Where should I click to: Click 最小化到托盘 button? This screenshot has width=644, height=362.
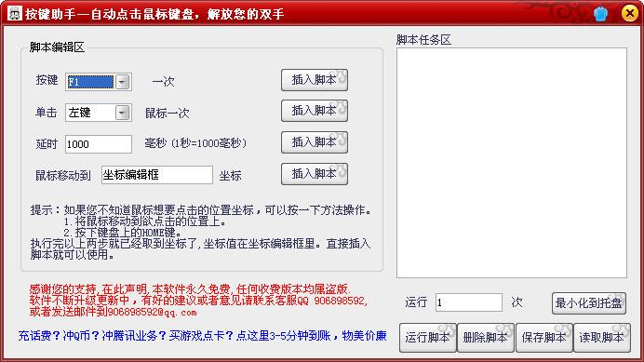pyautogui.click(x=589, y=303)
